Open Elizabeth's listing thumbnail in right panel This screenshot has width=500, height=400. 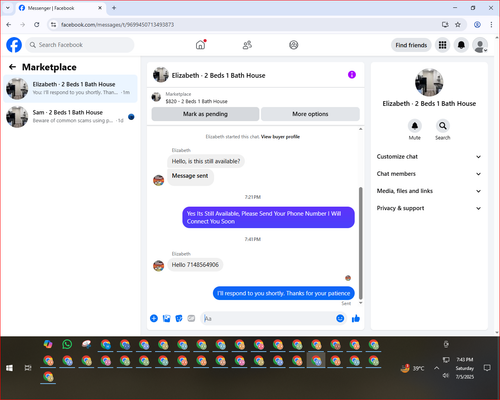click(x=429, y=82)
